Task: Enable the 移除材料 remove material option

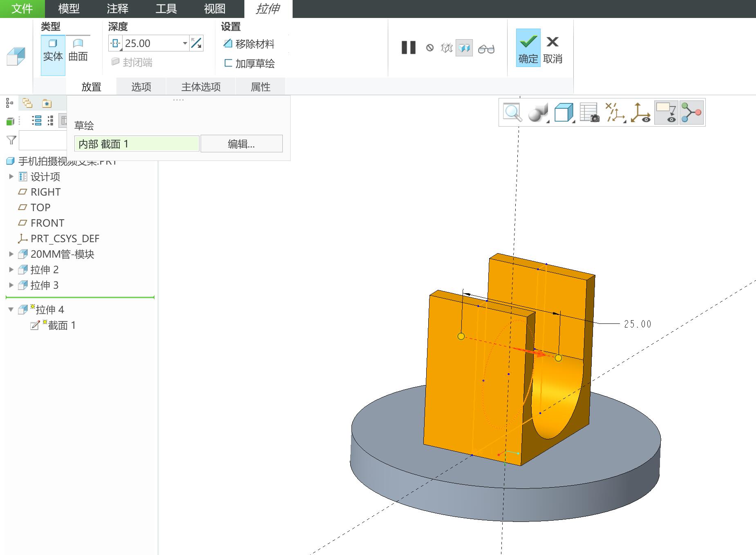Action: (249, 44)
